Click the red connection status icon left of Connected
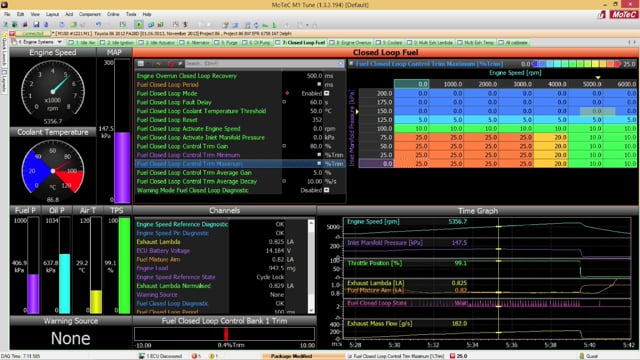This screenshot has width=640, height=360. 12,33
